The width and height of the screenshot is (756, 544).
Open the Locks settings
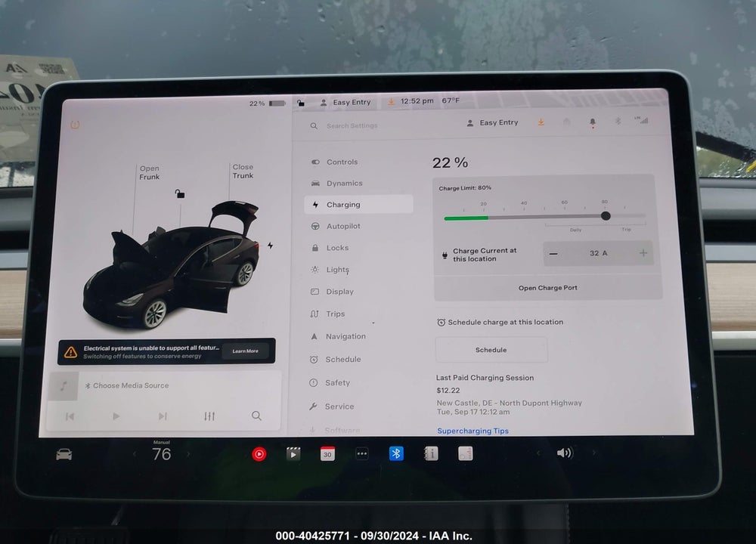click(337, 248)
